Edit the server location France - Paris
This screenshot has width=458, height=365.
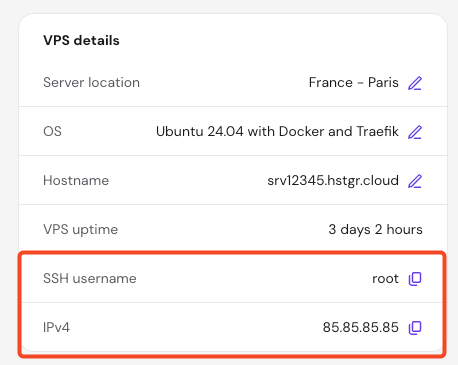415,83
